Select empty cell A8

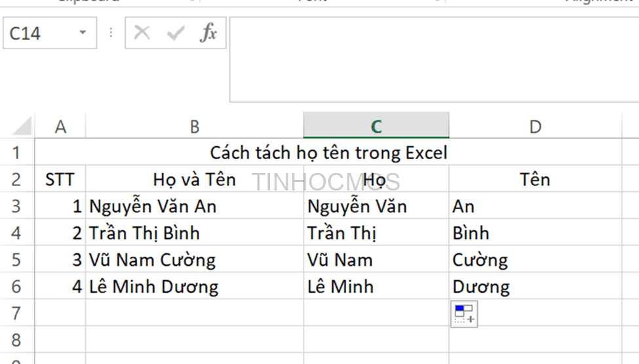pyautogui.click(x=60, y=340)
